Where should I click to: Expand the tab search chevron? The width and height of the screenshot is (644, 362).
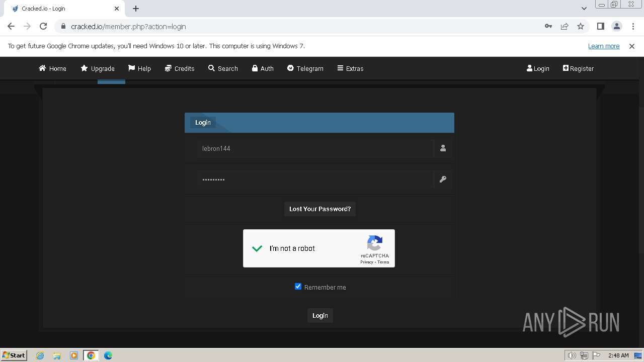click(584, 9)
